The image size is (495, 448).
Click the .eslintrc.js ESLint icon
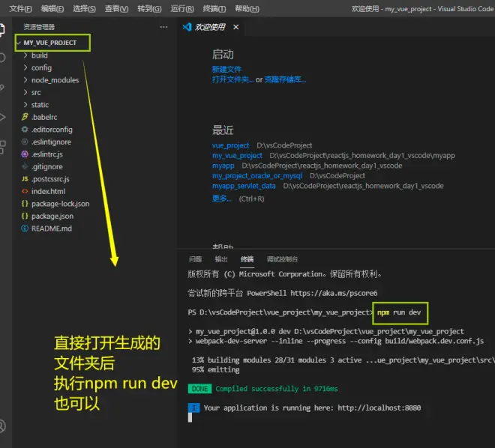pyautogui.click(x=25, y=154)
